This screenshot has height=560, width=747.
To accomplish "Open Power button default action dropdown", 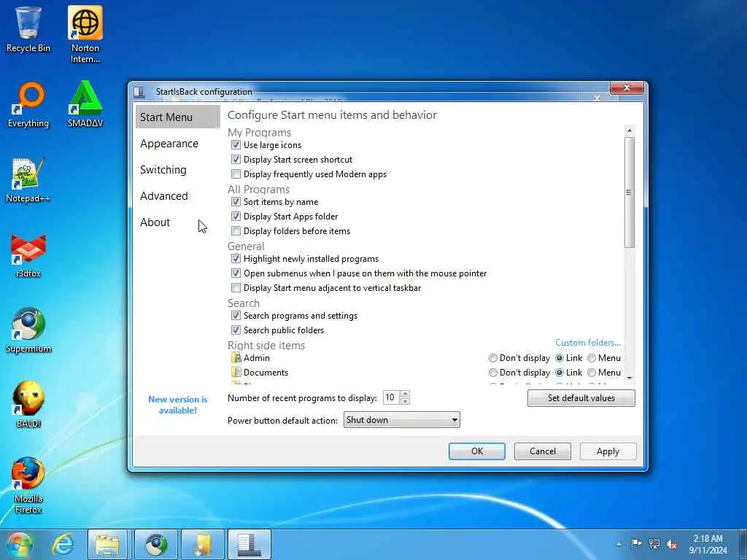I will [402, 420].
